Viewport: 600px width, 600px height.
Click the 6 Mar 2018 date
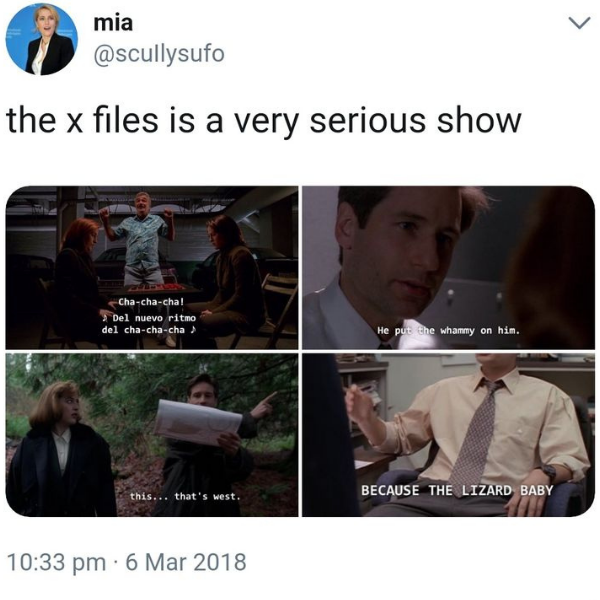pyautogui.click(x=186, y=562)
